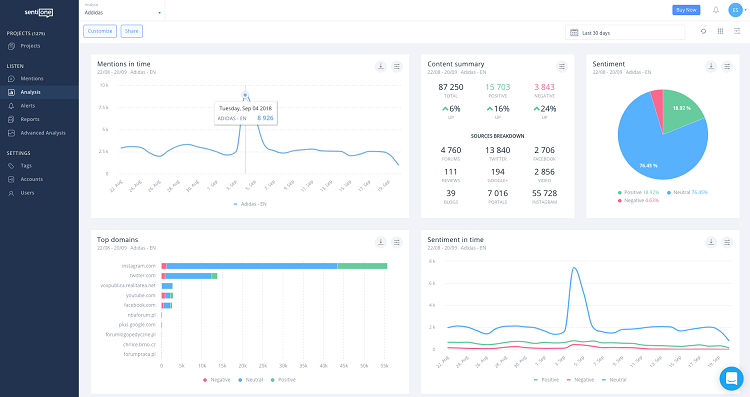Click the Sep 04 peak data point marker
Viewport: 750px width, 397px height.
pos(245,95)
